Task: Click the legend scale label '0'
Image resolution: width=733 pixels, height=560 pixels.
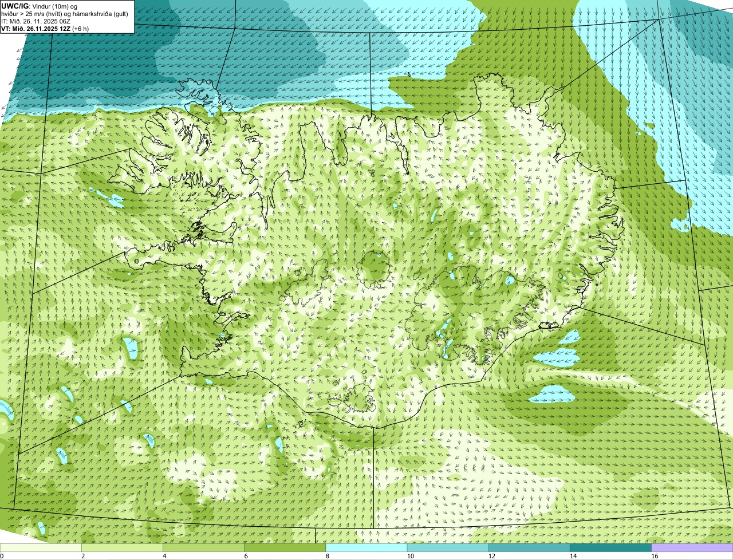Action: (x=2, y=556)
